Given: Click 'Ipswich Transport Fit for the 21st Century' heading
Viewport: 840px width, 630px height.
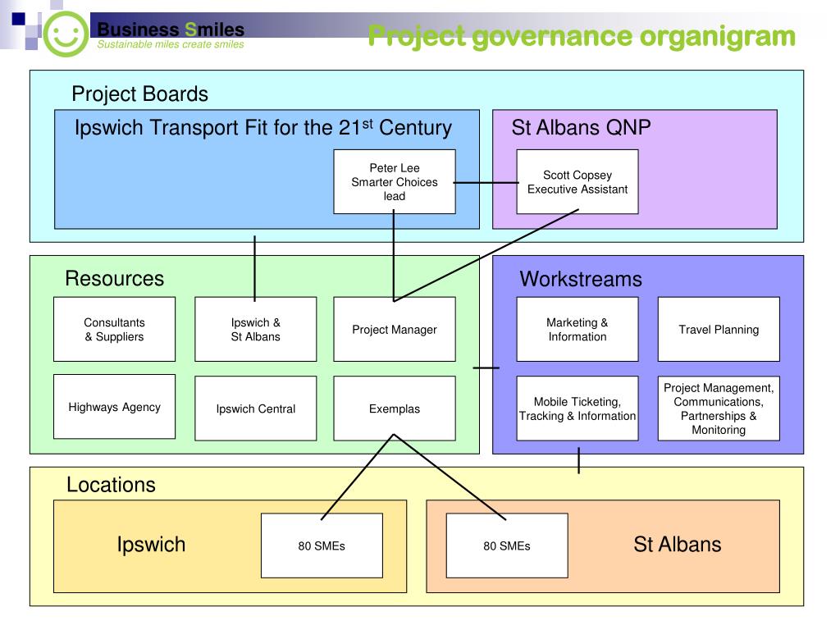Looking at the screenshot, I should click(263, 128).
